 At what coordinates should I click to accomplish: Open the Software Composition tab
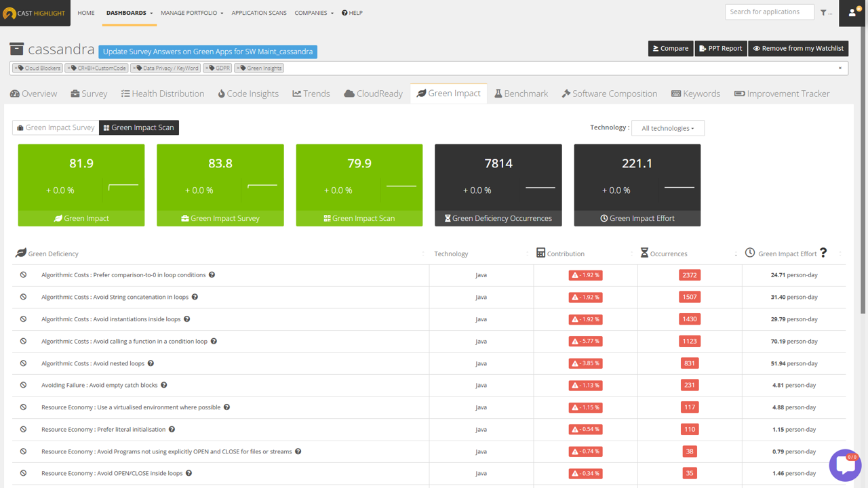click(609, 94)
